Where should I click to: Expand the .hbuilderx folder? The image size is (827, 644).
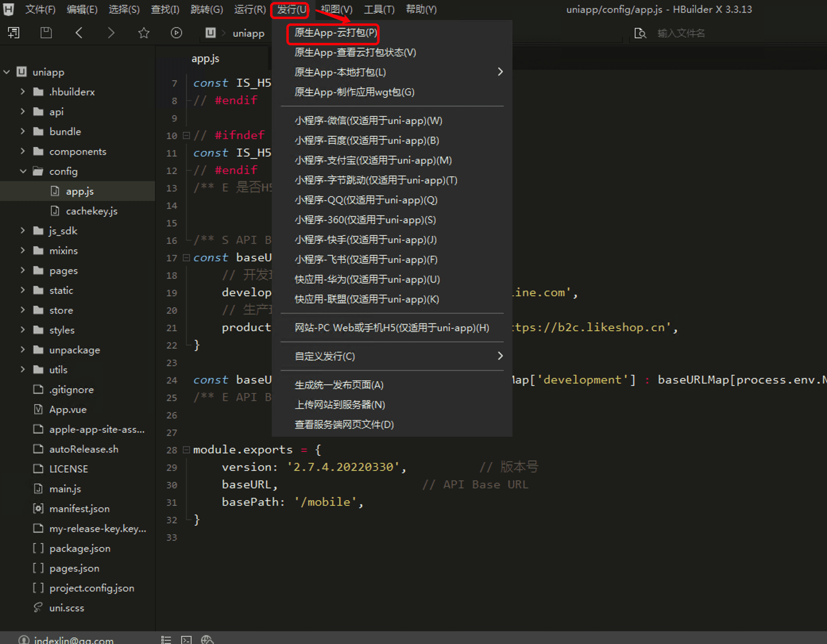(23, 92)
